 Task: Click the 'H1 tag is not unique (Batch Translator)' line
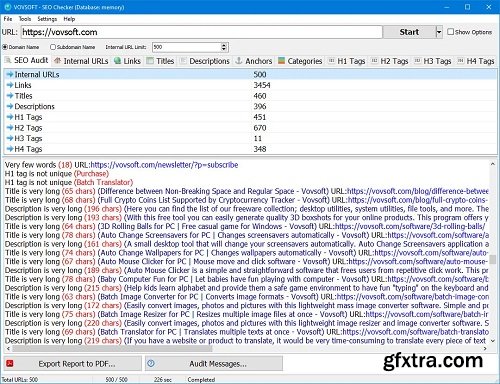tap(69, 182)
